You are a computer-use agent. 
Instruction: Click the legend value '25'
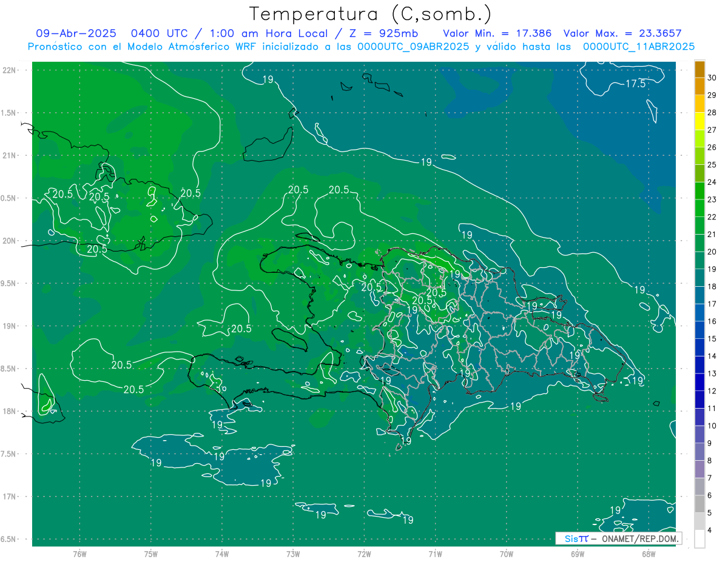[712, 164]
